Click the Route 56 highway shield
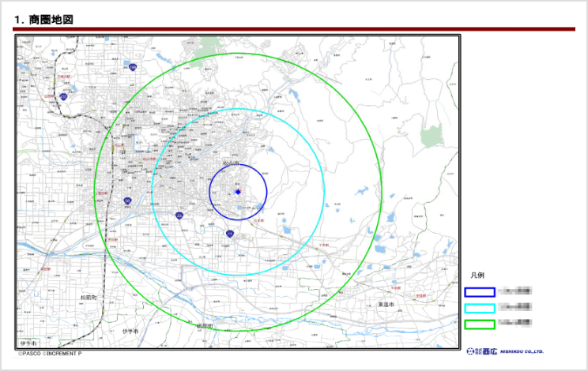The image size is (588, 371). pos(127,202)
